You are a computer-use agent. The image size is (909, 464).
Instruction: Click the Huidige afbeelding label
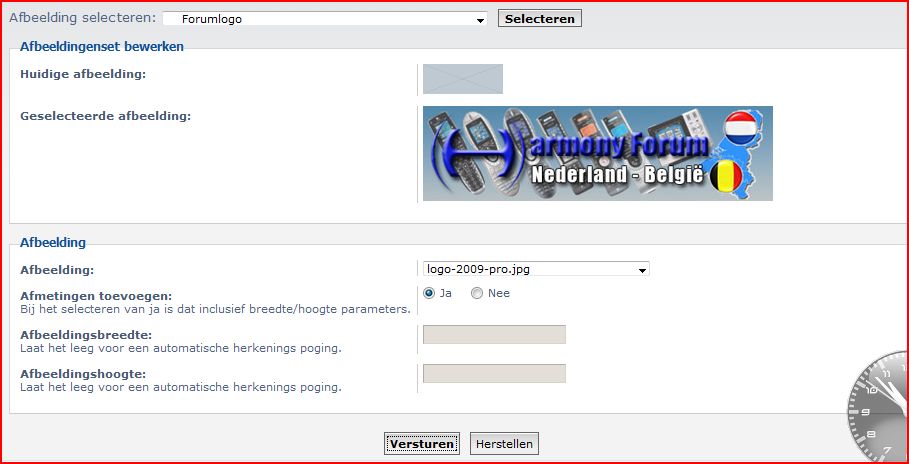tap(83, 74)
